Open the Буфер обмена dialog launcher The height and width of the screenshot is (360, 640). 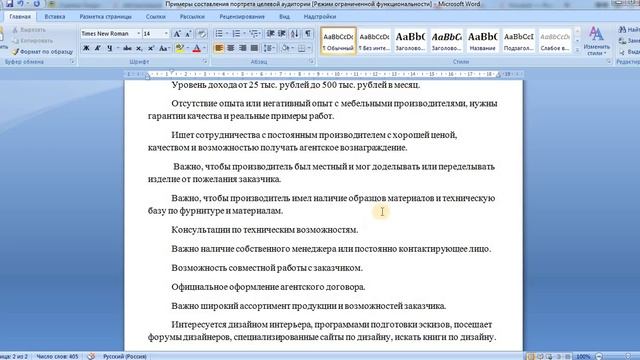point(72,62)
